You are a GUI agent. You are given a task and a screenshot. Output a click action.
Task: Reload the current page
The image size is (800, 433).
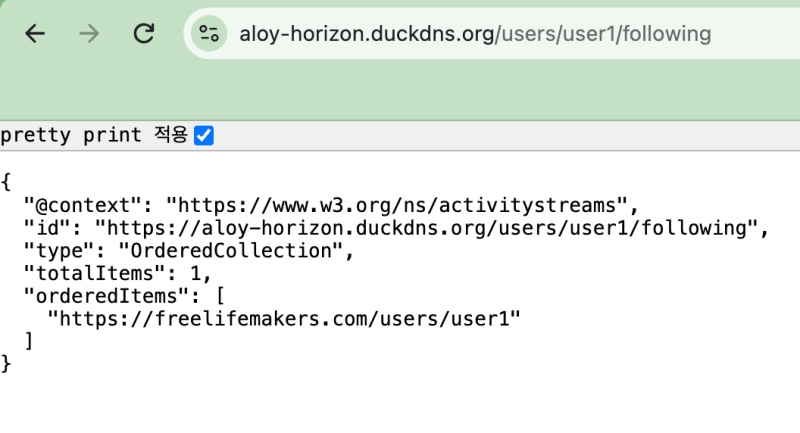coord(144,34)
